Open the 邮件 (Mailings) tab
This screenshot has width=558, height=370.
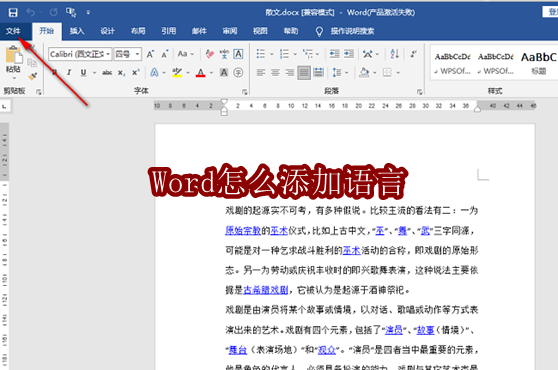coord(199,31)
